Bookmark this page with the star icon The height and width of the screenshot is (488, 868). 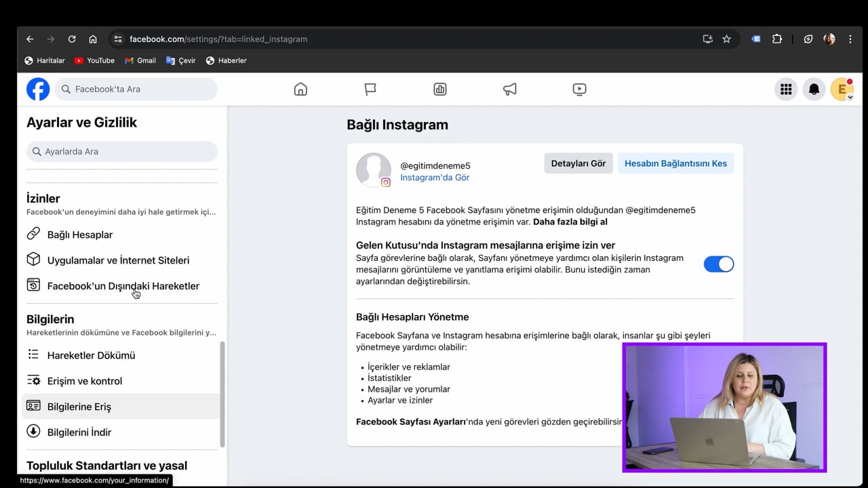pos(727,39)
